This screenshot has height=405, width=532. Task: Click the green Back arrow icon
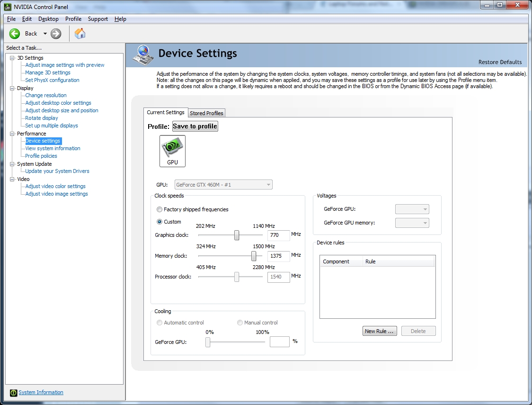click(15, 34)
